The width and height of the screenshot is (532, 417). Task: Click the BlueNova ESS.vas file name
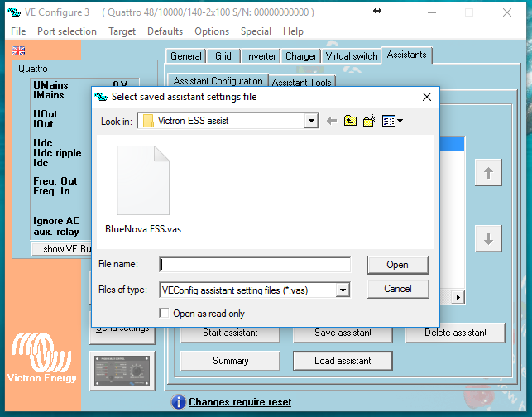[x=143, y=229]
